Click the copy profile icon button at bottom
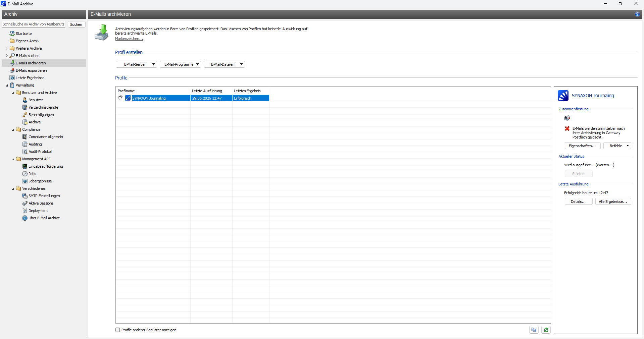This screenshot has width=644, height=339. tap(534, 330)
